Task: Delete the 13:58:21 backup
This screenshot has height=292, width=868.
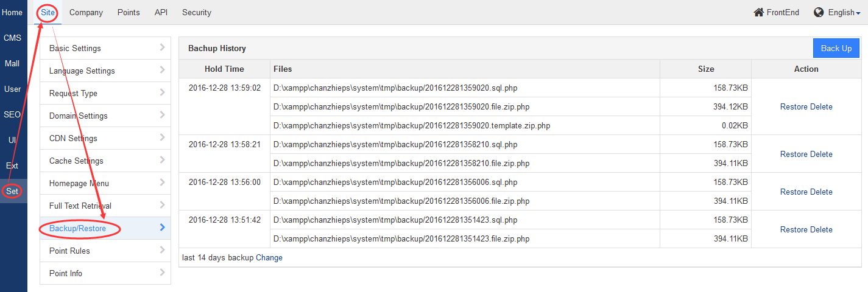Action: (821, 154)
